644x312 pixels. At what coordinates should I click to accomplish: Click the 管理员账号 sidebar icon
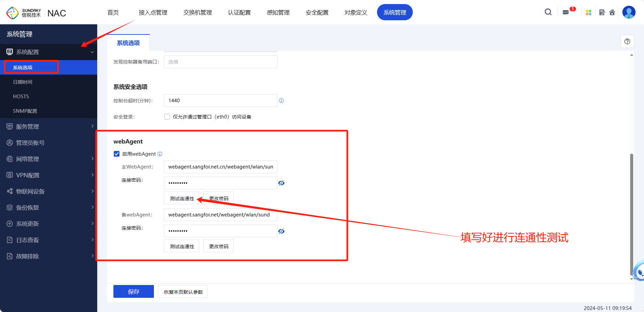[x=10, y=142]
